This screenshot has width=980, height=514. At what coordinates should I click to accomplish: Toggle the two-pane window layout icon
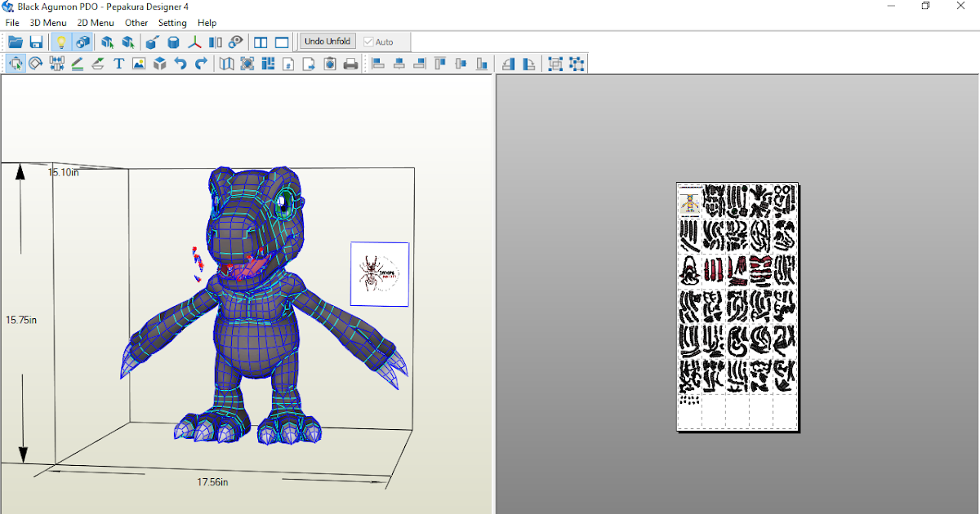pos(261,41)
